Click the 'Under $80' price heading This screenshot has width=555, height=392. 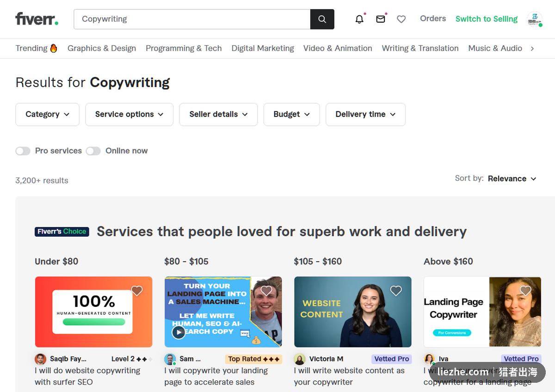pos(56,262)
